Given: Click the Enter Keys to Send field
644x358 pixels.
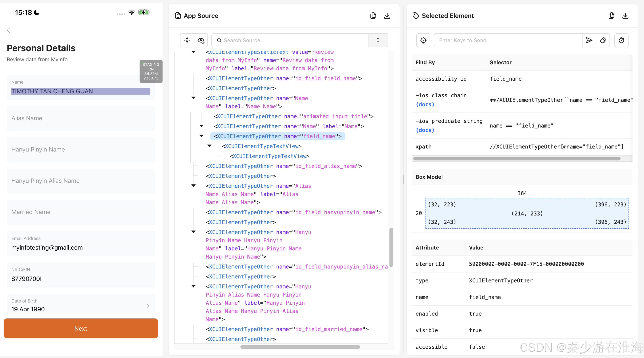Looking at the screenshot, I should (508, 40).
